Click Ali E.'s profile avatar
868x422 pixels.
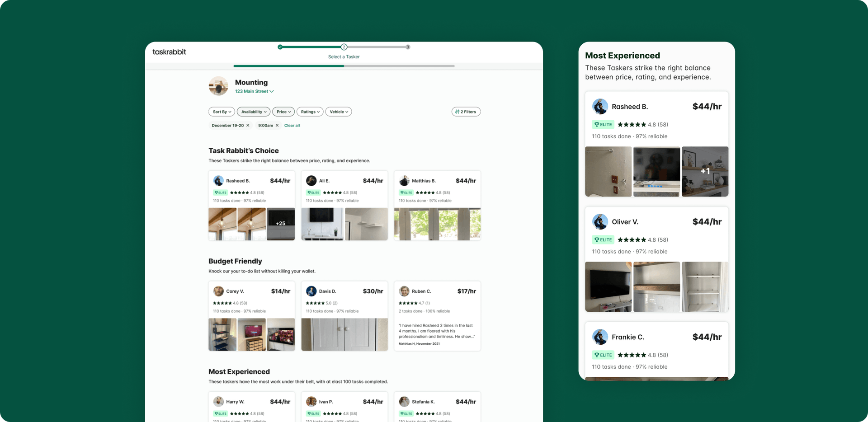(x=311, y=181)
